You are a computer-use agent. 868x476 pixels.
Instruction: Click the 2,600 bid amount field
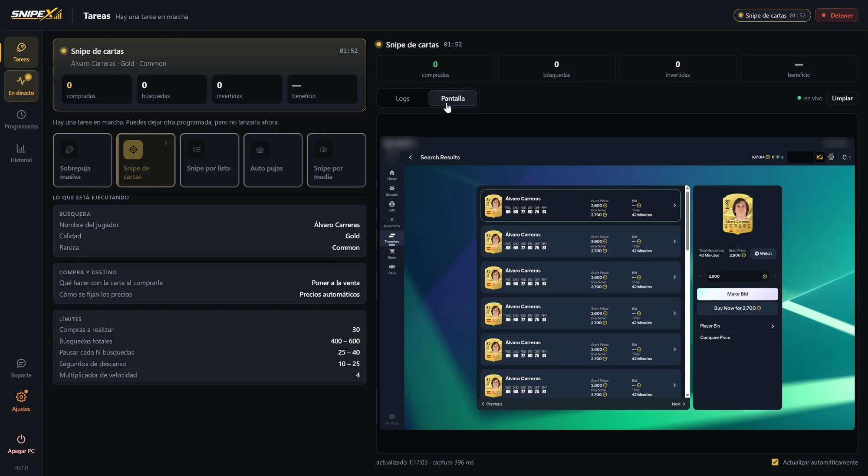pos(737,276)
